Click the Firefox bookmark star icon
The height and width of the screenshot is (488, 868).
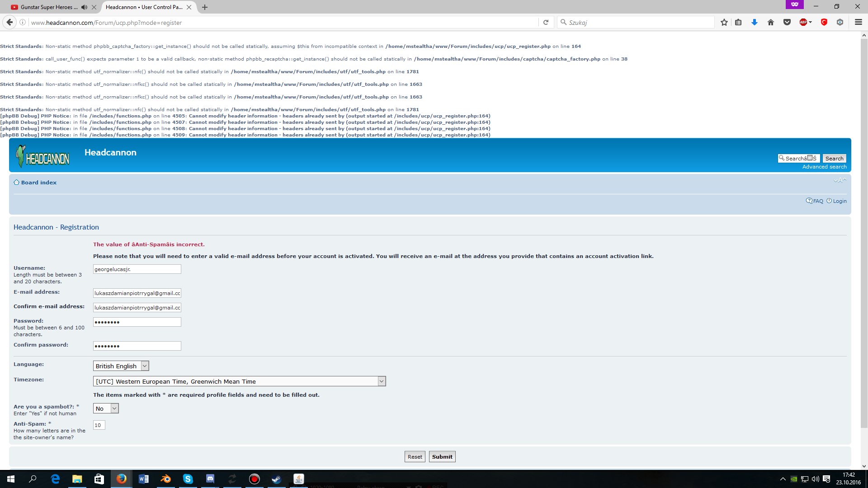click(x=724, y=22)
